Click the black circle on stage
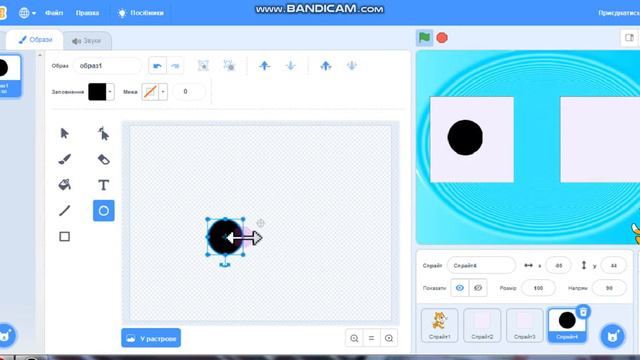Image resolution: width=640 pixels, height=360 pixels. tap(465, 138)
